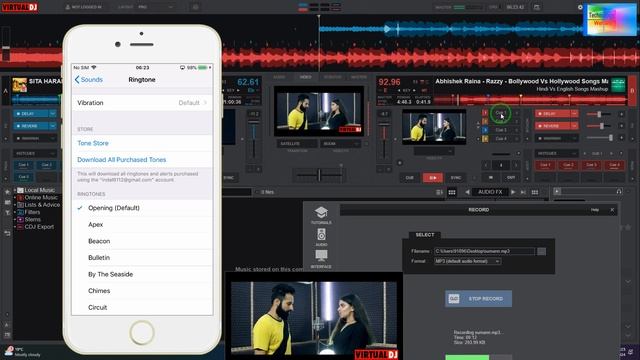Screen dimensions: 640x360
Task: Switch to the SCRATCH mixer tab
Action: click(332, 77)
